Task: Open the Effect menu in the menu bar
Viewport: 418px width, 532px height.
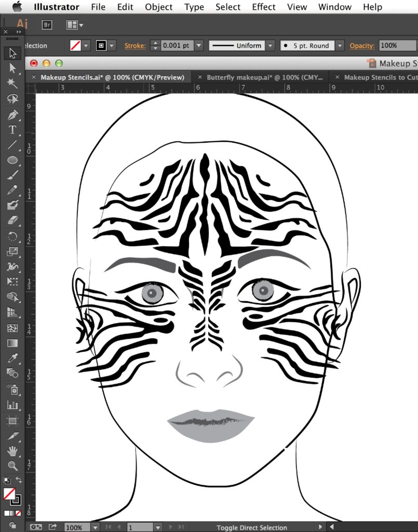Action: pyautogui.click(x=263, y=7)
